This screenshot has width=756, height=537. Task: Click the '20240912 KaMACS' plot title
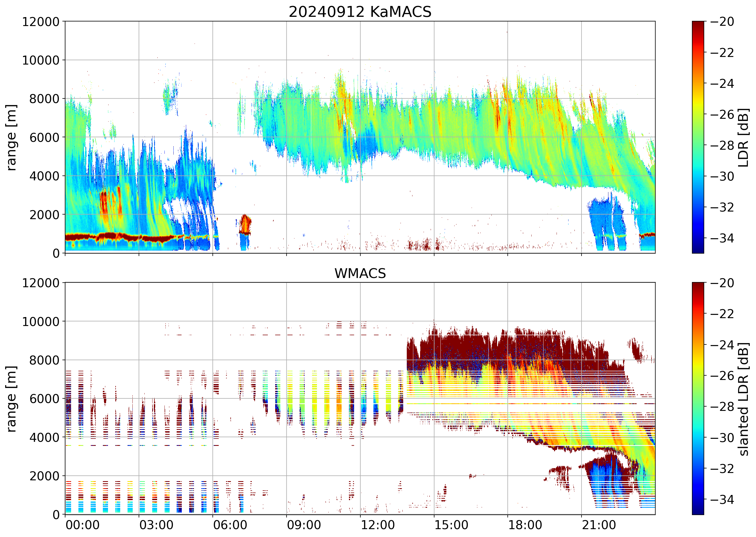[x=360, y=12]
